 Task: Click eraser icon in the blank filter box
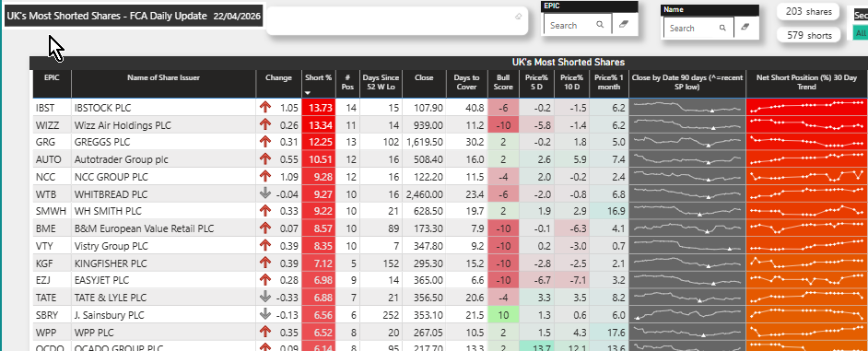tap(518, 16)
